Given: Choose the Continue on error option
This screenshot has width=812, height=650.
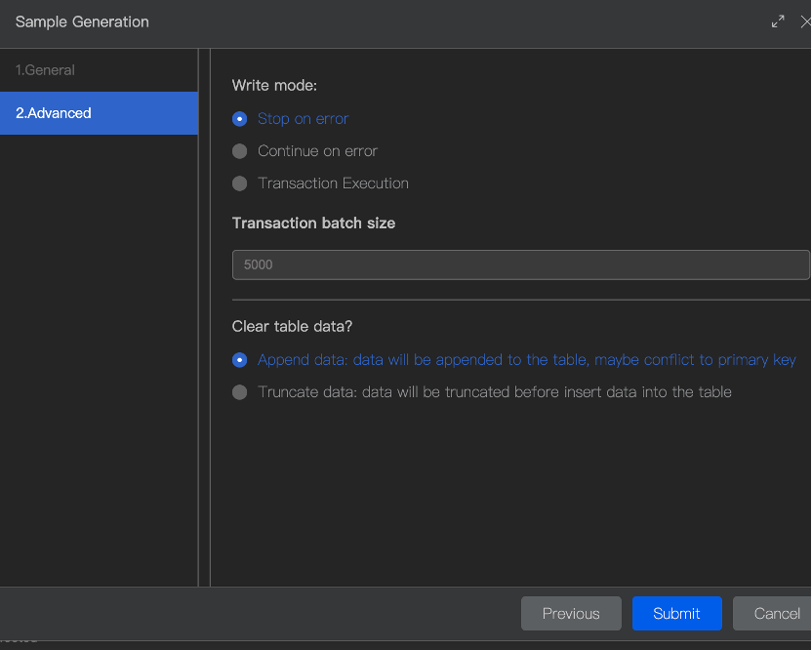Looking at the screenshot, I should point(240,151).
